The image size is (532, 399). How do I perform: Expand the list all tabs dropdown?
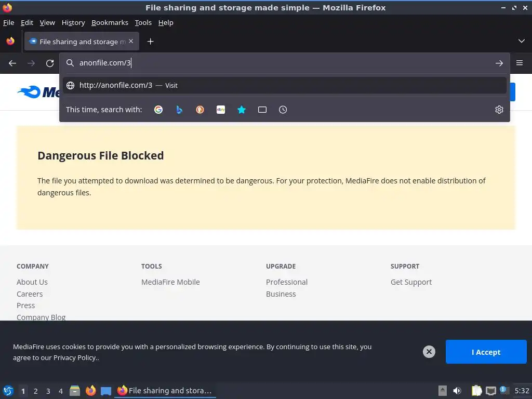pos(522,41)
